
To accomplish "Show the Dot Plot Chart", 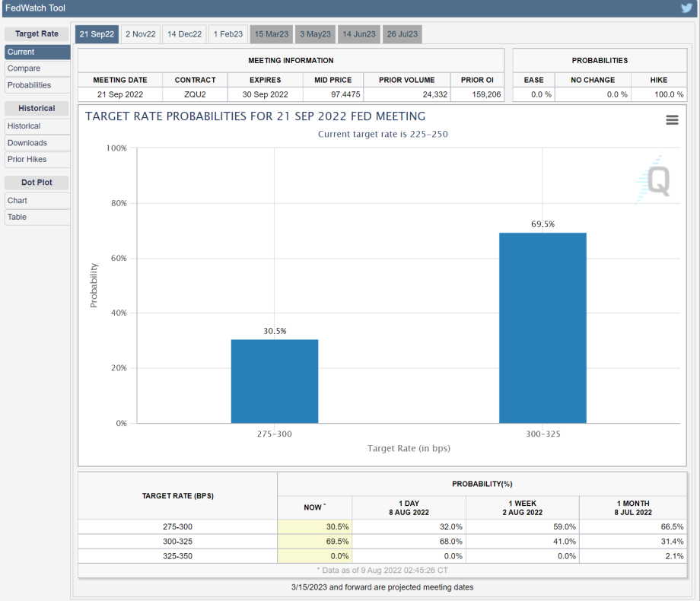I will point(37,201).
